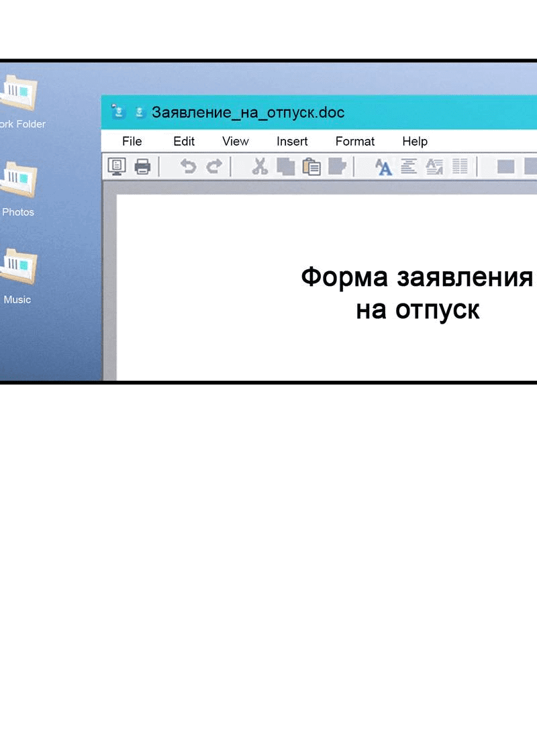537x756 pixels.
Task: Expand the Format menu
Action: [355, 141]
